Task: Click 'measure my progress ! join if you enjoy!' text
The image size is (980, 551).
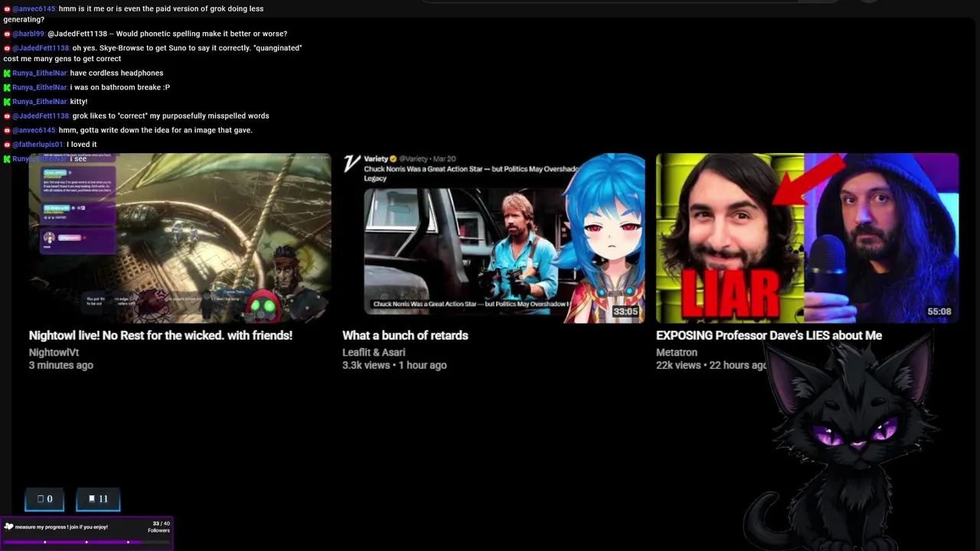Action: coord(61,527)
